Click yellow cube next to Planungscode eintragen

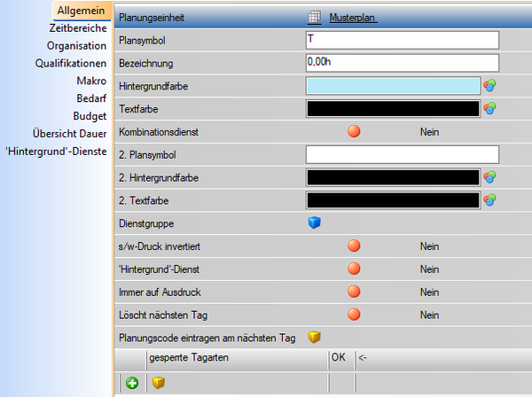313,337
